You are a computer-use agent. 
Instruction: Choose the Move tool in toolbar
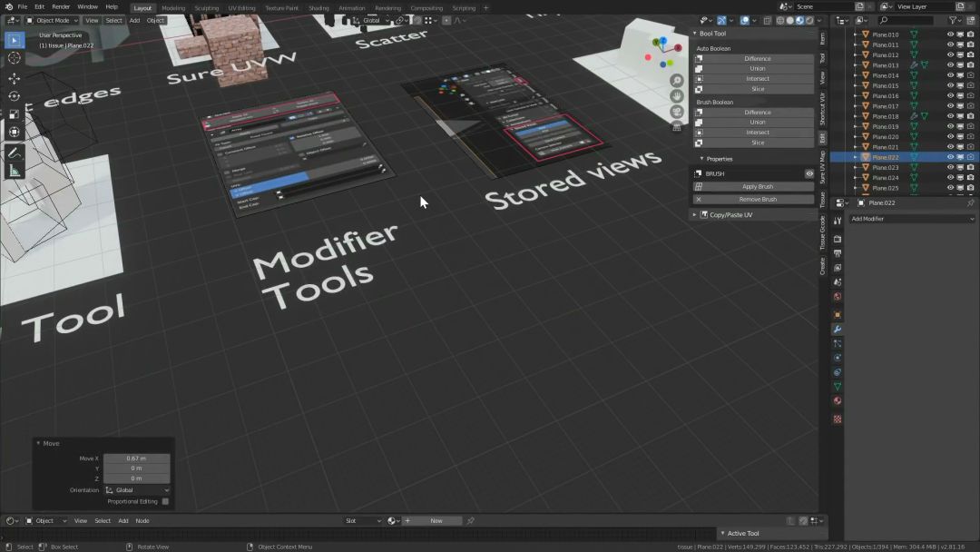[x=15, y=78]
